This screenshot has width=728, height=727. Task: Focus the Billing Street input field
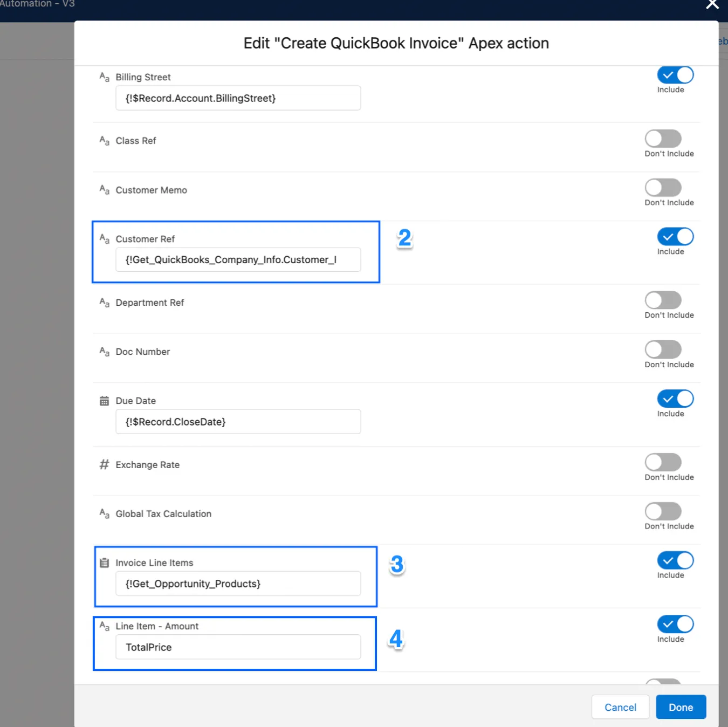pos(238,98)
